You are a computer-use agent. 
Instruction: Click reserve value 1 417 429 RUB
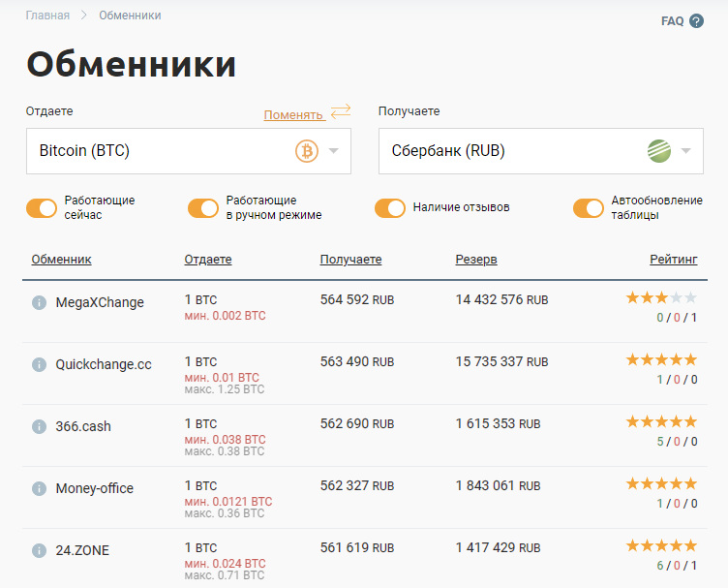pyautogui.click(x=499, y=547)
